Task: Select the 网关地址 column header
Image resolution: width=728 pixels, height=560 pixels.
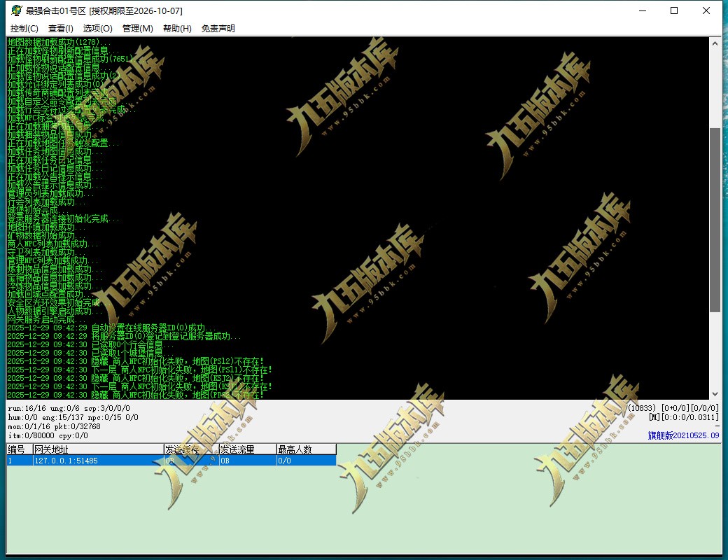Action: 98,449
